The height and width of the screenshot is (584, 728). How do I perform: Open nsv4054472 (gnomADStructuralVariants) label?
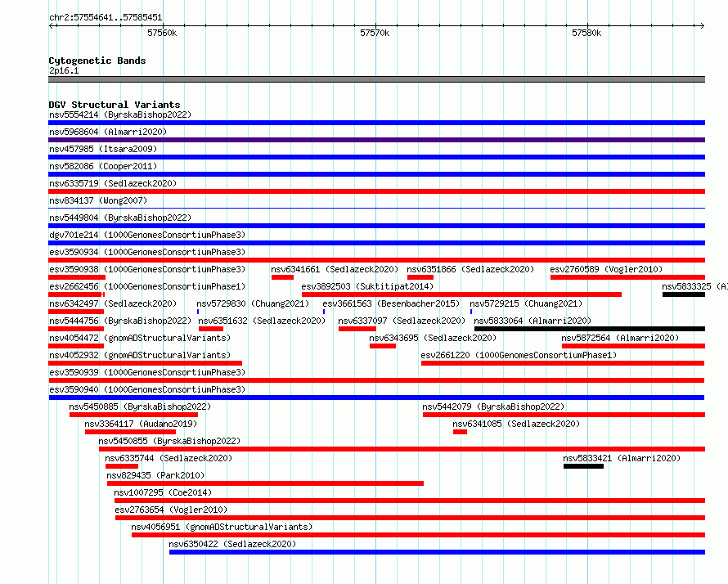pos(140,338)
